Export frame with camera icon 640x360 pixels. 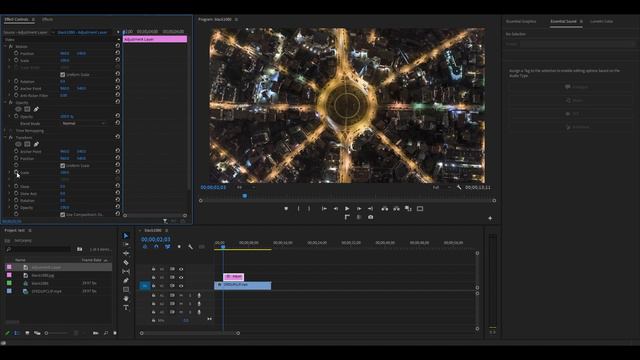(x=370, y=217)
